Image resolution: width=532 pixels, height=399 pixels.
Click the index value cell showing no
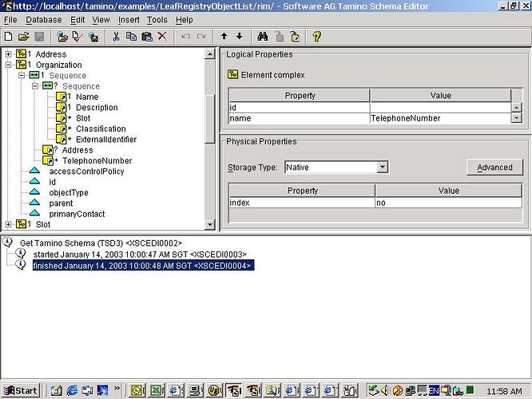[449, 203]
